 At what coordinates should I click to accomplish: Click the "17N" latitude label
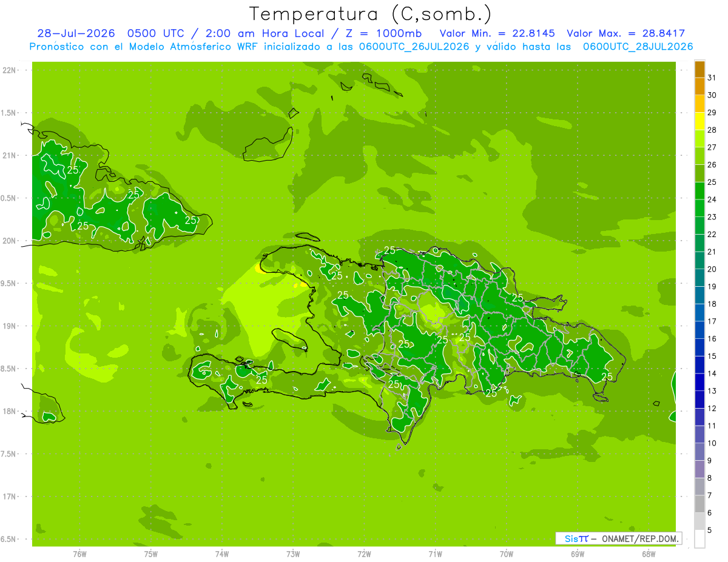(9, 497)
